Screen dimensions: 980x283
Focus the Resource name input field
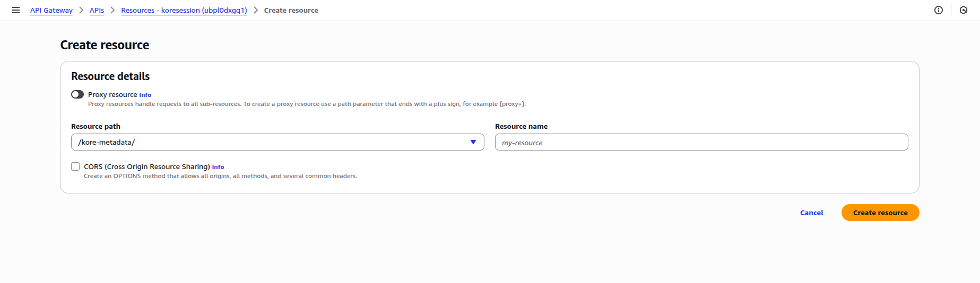701,142
